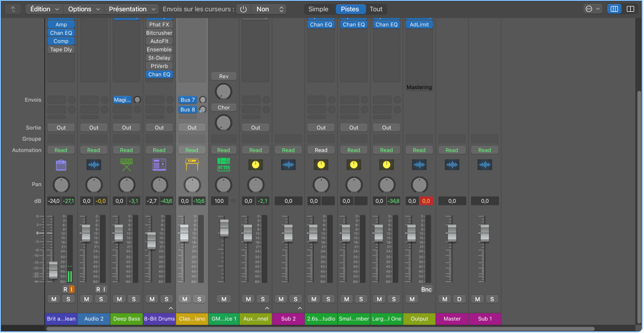Click the piano icon of Clas...iano channel
Screen dimensions: 644x333
click(x=192, y=165)
